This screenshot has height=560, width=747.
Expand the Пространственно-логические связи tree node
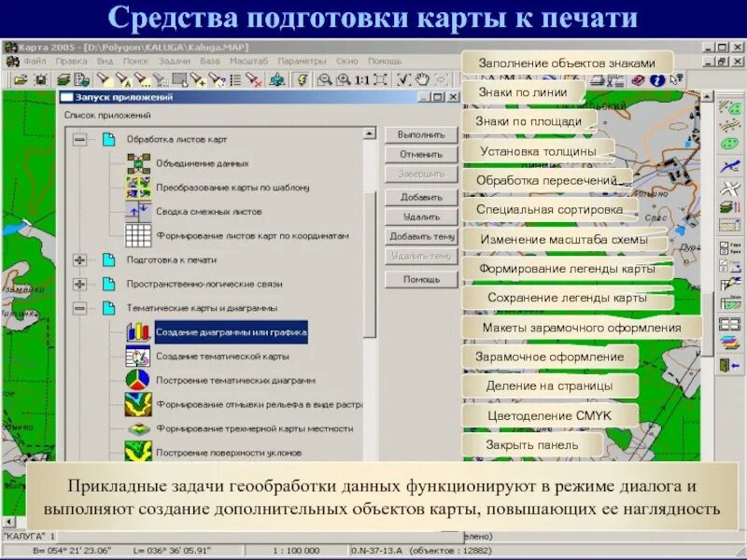coord(79,285)
